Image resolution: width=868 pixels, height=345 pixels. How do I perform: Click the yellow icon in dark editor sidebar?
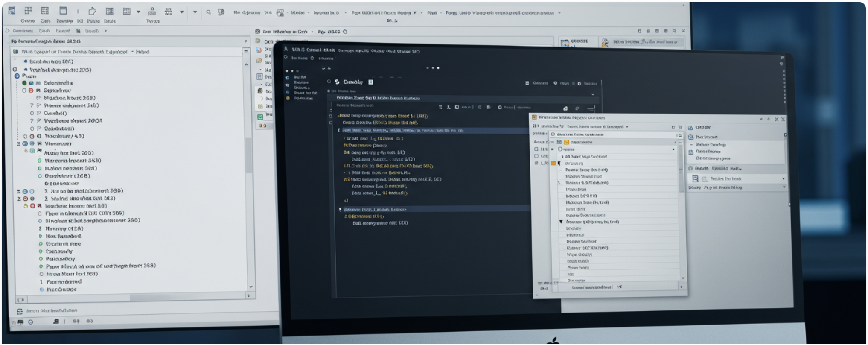click(288, 98)
